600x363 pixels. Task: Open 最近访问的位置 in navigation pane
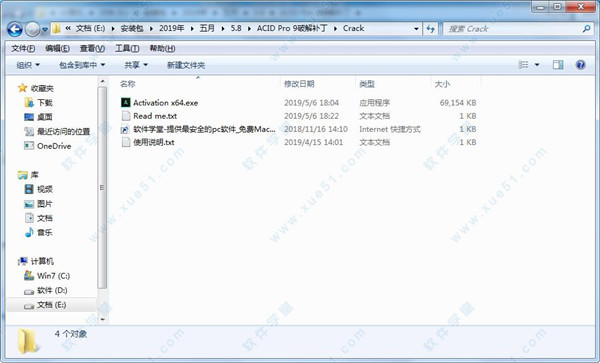click(64, 132)
